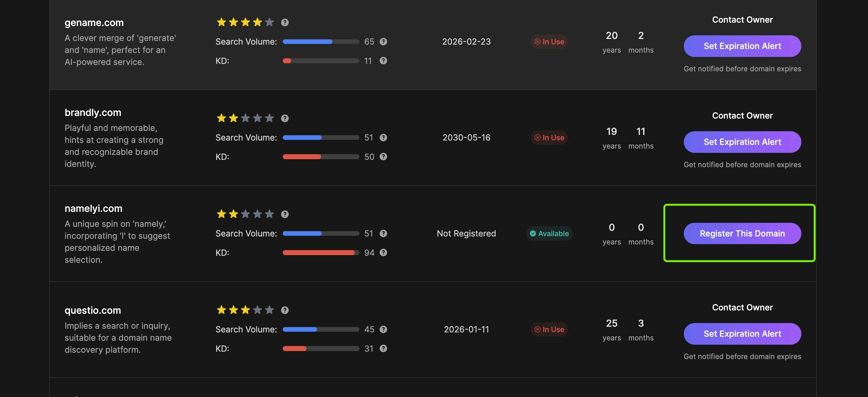
Task: Click gename.com Search Volume bar
Action: pyautogui.click(x=320, y=41)
